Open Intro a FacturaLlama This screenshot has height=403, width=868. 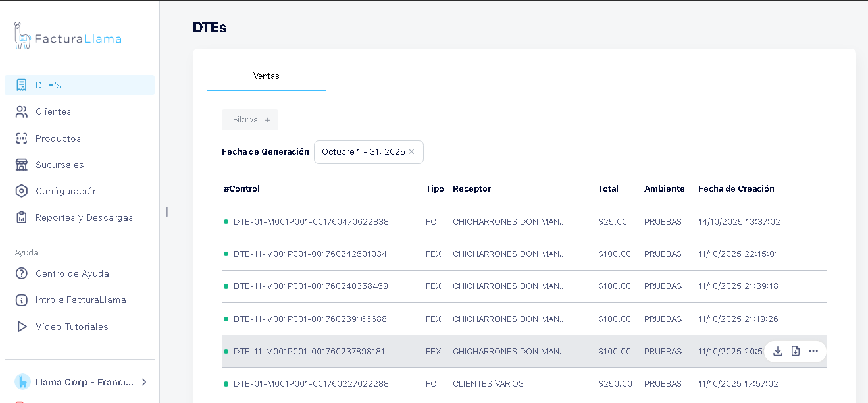80,300
